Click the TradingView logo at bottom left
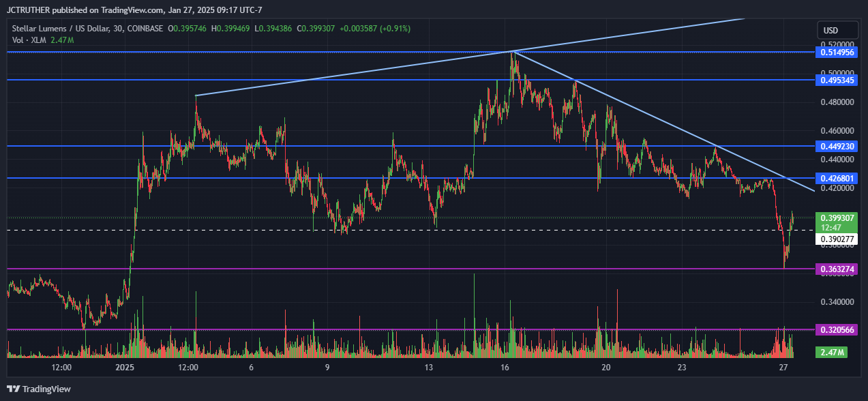Screen dimensions: 868x401 click(x=39, y=389)
